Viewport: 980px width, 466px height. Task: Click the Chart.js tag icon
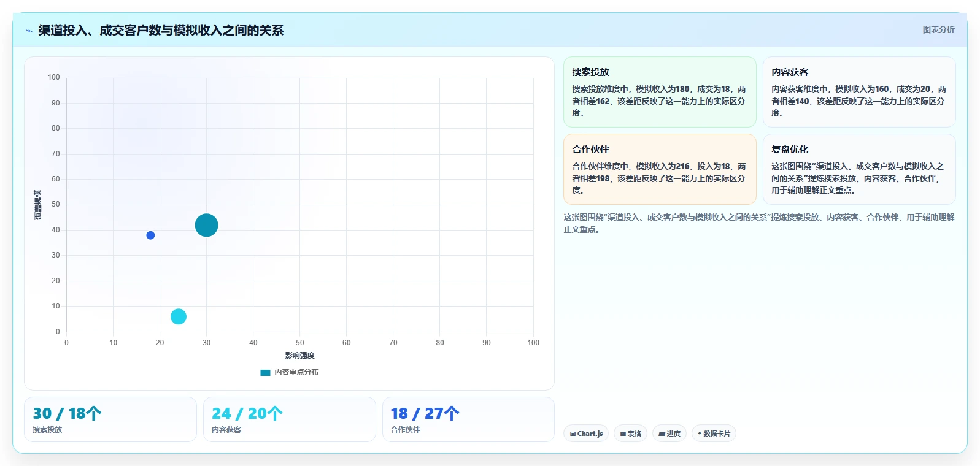coord(573,434)
